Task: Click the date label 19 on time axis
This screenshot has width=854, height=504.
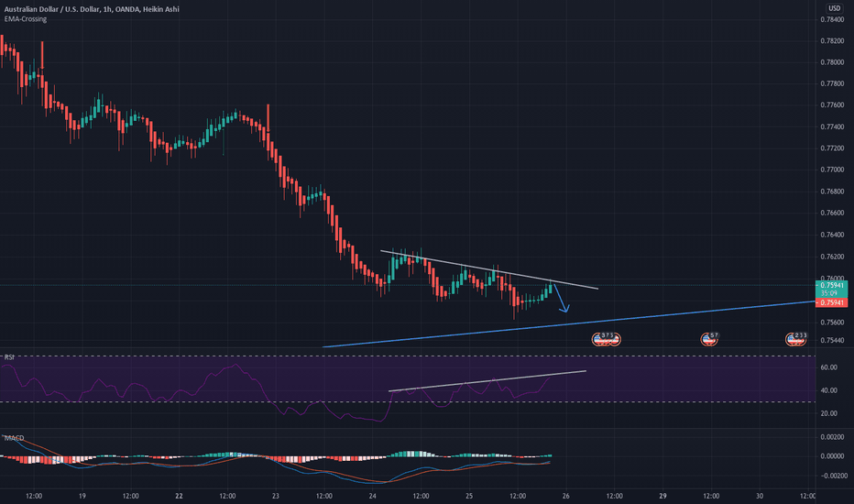Action: (82, 496)
